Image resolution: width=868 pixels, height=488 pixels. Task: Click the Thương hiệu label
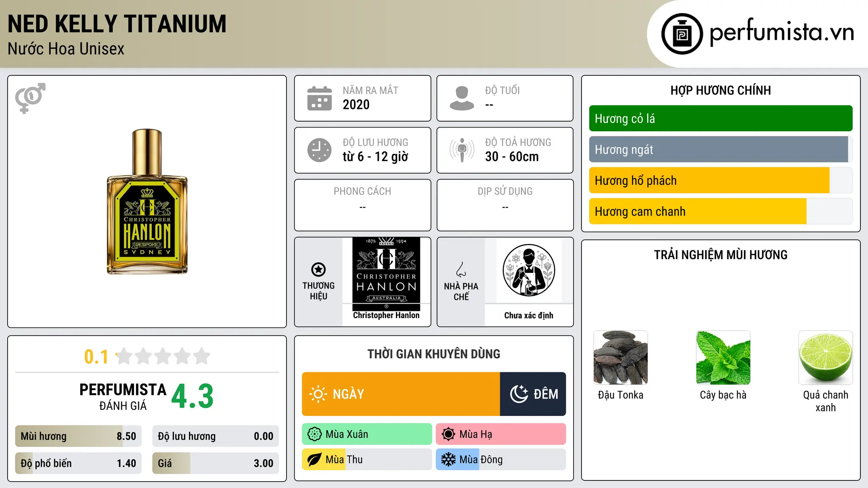point(318,291)
